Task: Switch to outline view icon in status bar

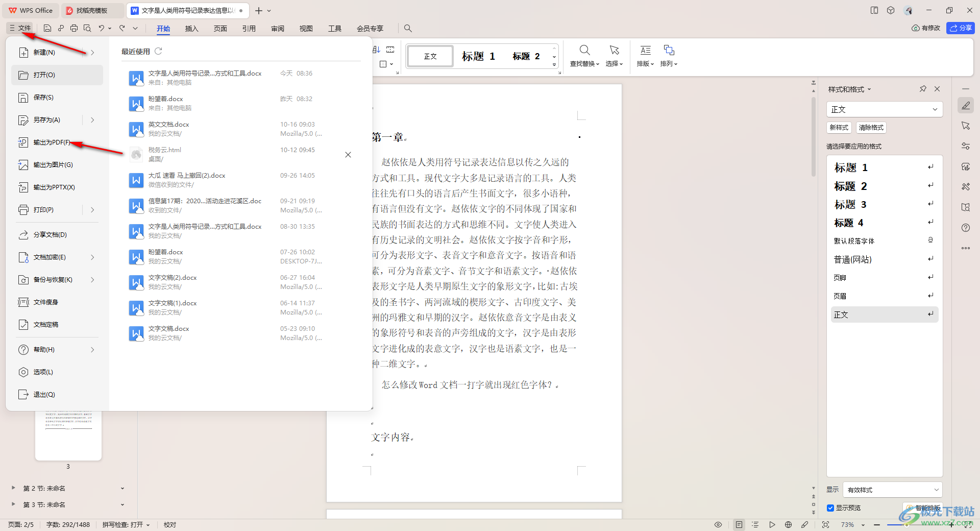Action: [x=755, y=524]
